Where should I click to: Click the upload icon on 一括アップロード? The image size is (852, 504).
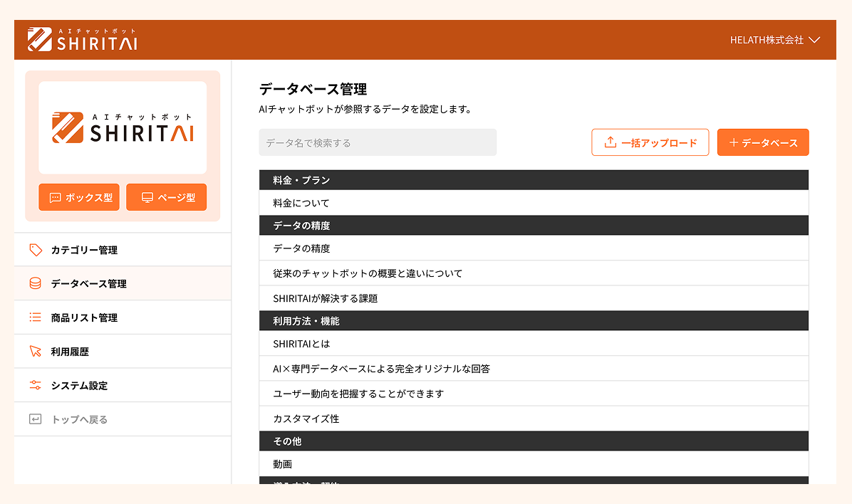[x=611, y=142]
